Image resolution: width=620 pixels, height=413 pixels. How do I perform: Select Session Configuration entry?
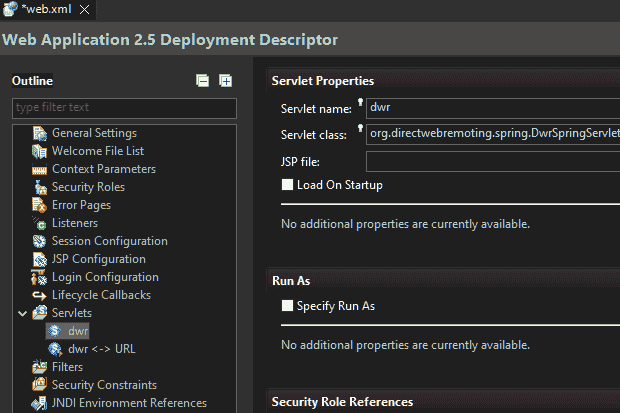tap(110, 241)
